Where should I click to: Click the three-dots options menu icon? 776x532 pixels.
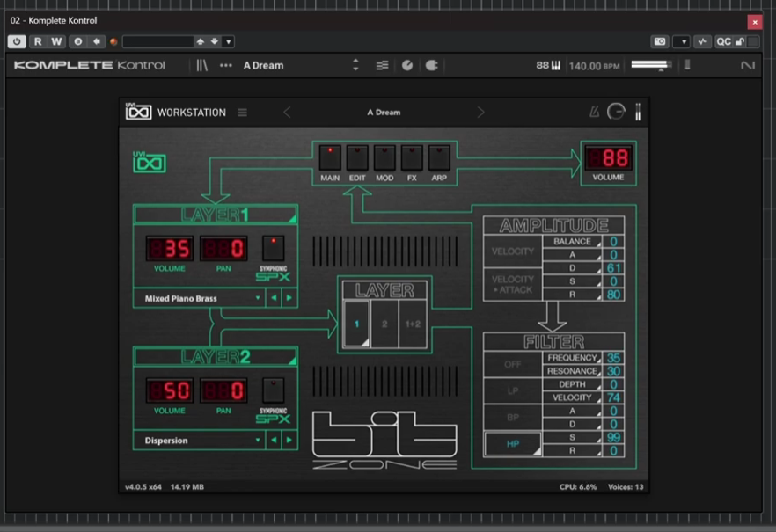click(x=225, y=65)
